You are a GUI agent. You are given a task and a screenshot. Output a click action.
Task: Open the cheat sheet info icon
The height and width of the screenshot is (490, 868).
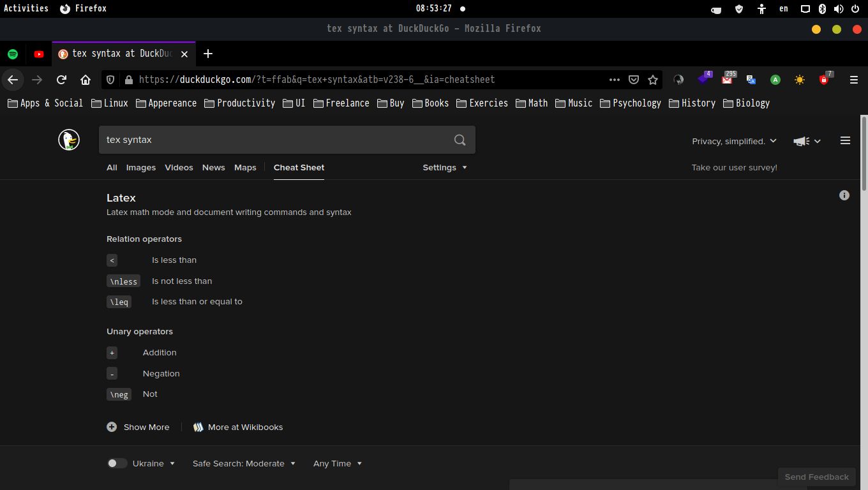tap(844, 195)
